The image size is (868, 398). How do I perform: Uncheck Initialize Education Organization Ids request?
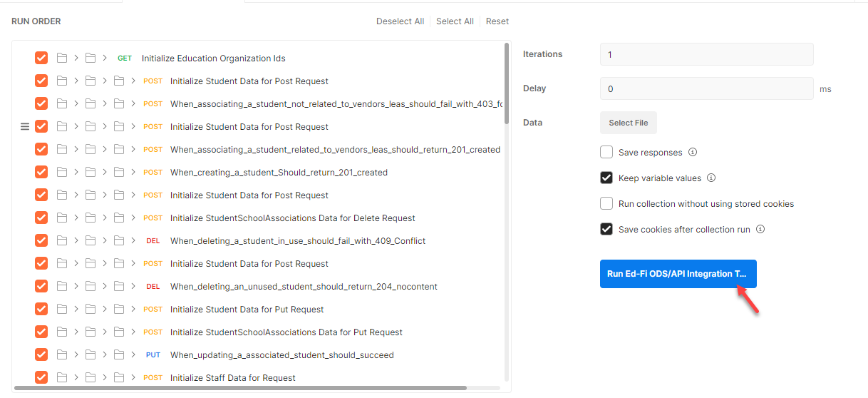pyautogui.click(x=41, y=58)
